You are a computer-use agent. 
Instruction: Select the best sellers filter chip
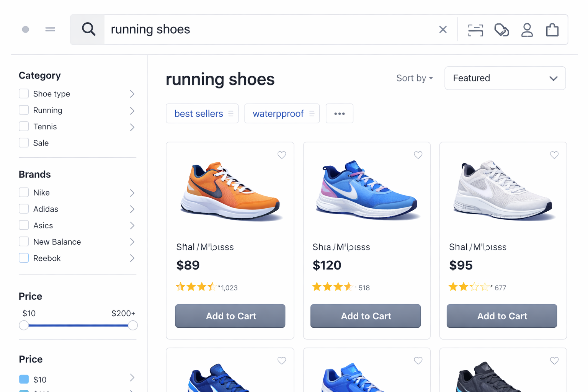pos(202,114)
